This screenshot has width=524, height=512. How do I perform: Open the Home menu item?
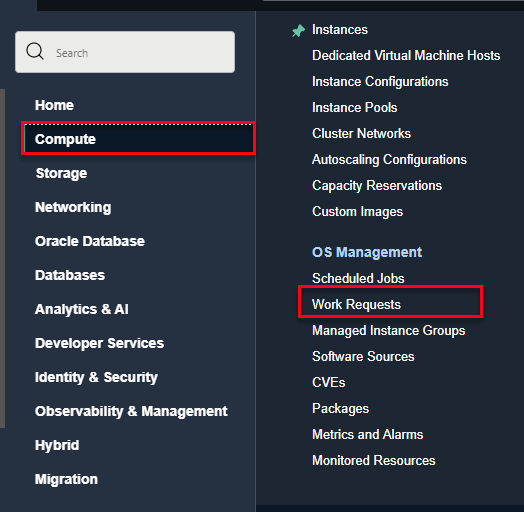pyautogui.click(x=54, y=105)
